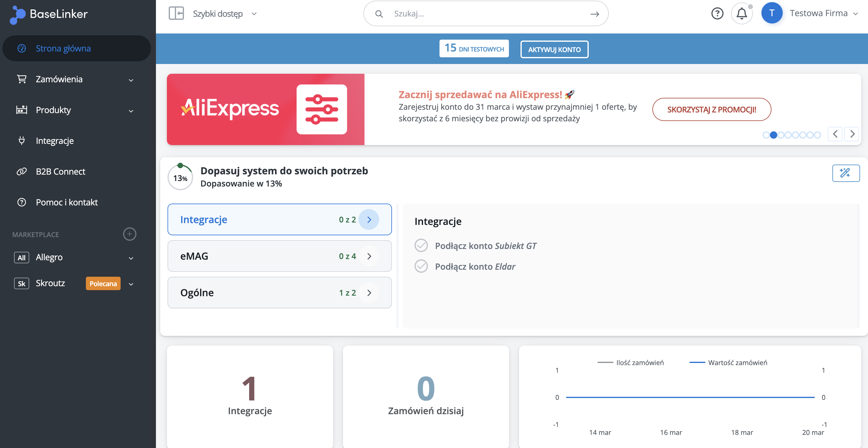Click the AliExpress banner image

tap(266, 109)
